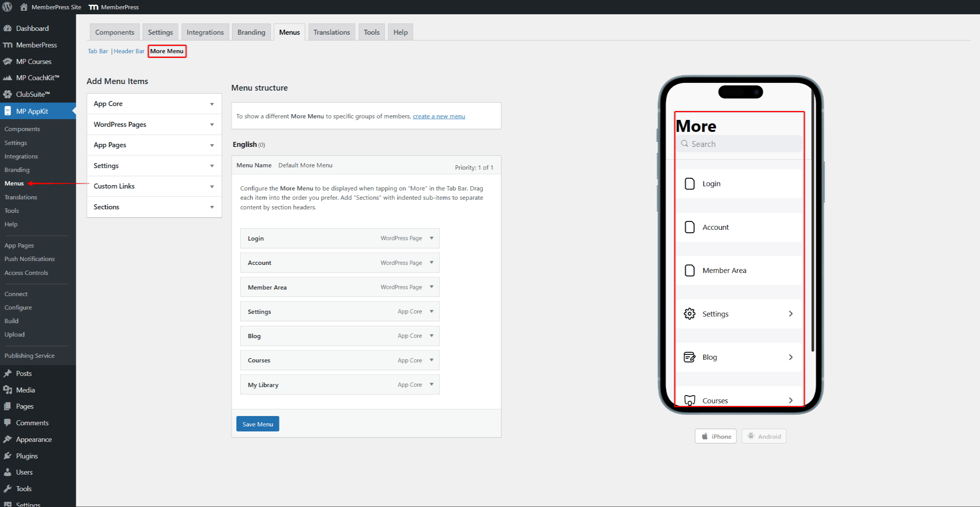The image size is (980, 507).
Task: Switch to the Translations tab
Action: [331, 32]
